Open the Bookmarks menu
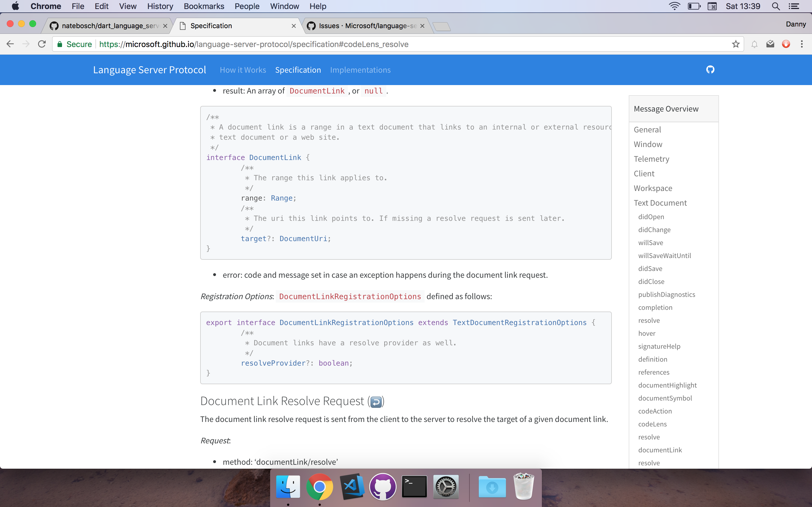812x507 pixels. (204, 6)
